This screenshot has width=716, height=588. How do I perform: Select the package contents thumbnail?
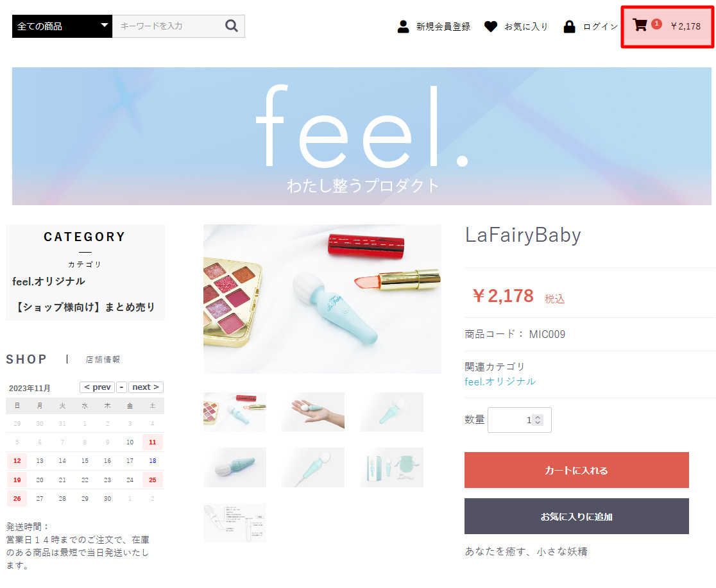coord(392,467)
